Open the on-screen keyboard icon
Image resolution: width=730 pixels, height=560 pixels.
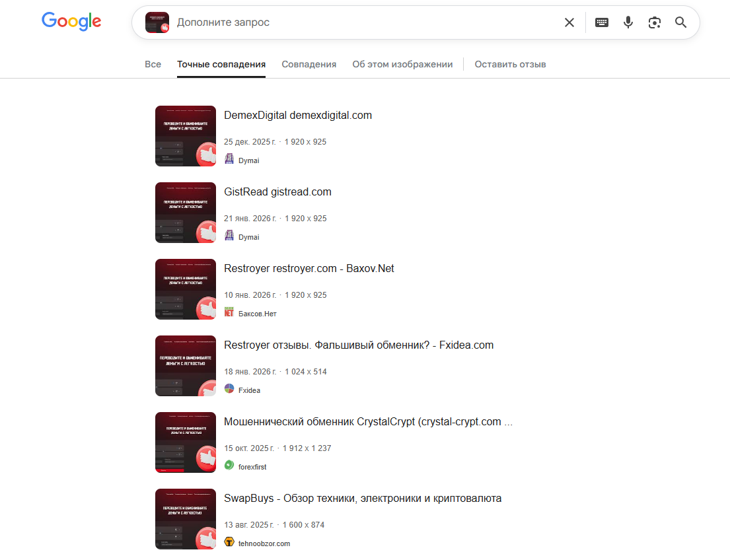(601, 22)
